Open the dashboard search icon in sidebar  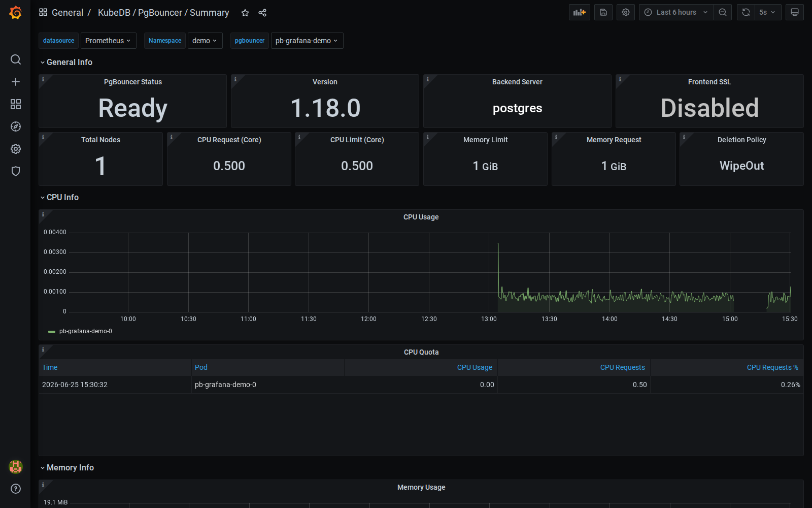tap(16, 59)
